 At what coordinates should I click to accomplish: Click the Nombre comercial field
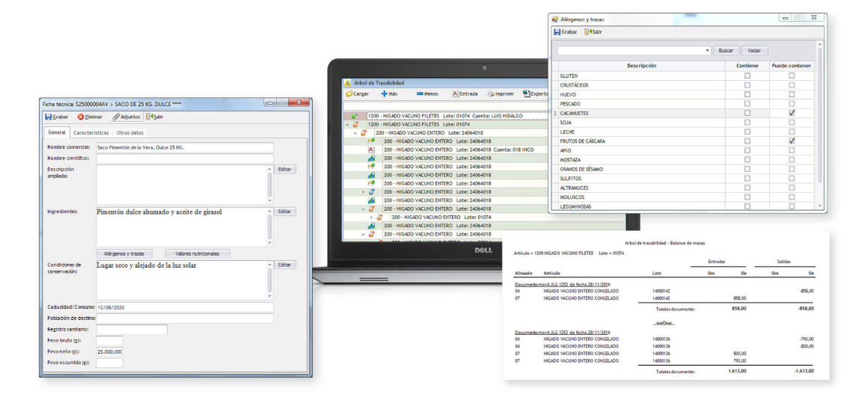(x=185, y=148)
